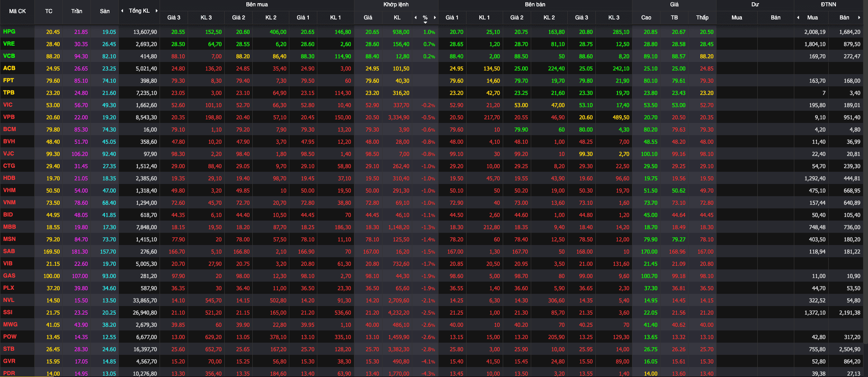Click STB foreign sell volume 2,504,90

pyautogui.click(x=850, y=349)
